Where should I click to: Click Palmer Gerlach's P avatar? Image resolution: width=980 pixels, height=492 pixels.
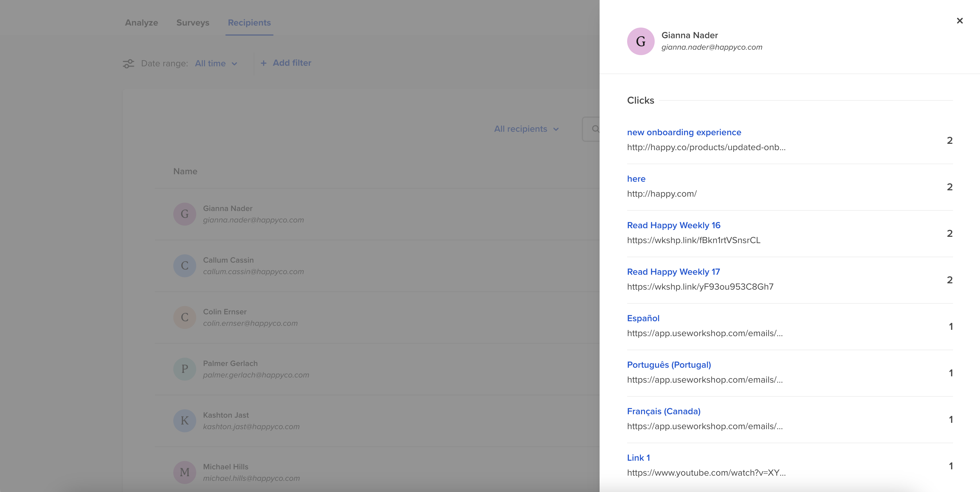[184, 369]
